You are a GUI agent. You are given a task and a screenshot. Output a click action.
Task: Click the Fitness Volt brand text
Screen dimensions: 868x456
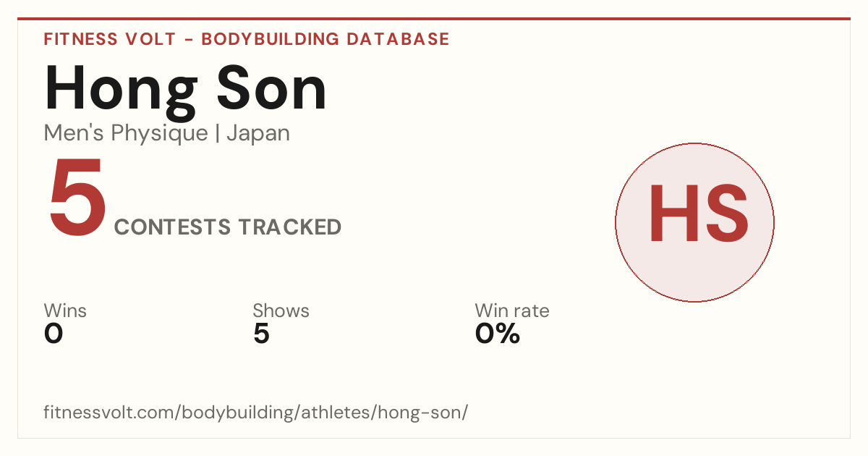coord(109,39)
